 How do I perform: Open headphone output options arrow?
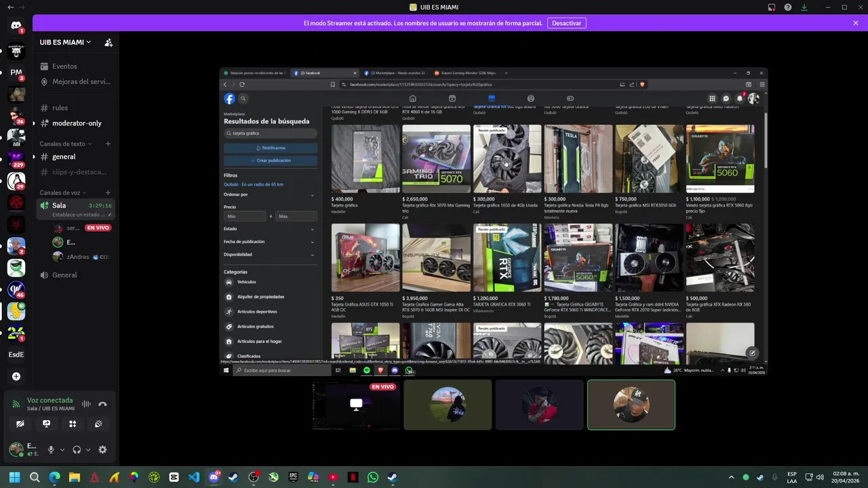tap(87, 449)
